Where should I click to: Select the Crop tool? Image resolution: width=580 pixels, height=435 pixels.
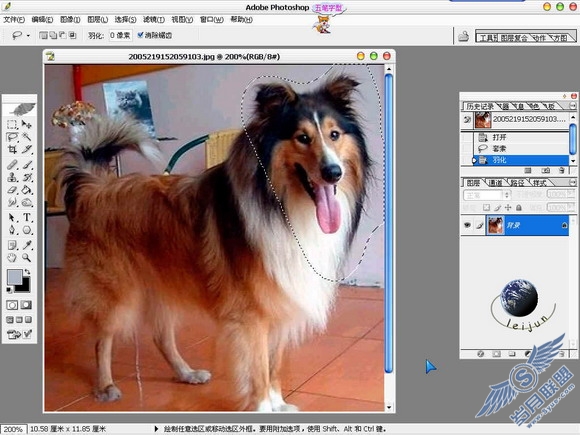point(12,149)
